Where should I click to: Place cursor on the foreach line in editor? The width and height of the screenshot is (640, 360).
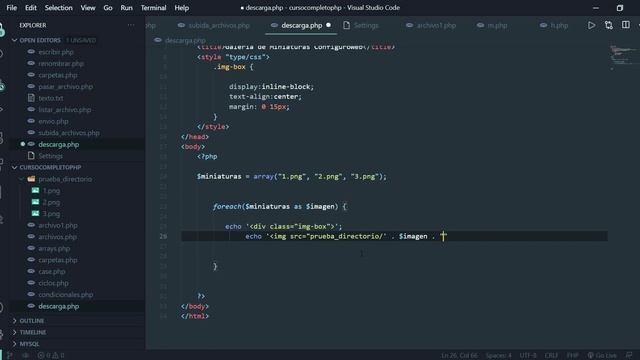coord(280,207)
